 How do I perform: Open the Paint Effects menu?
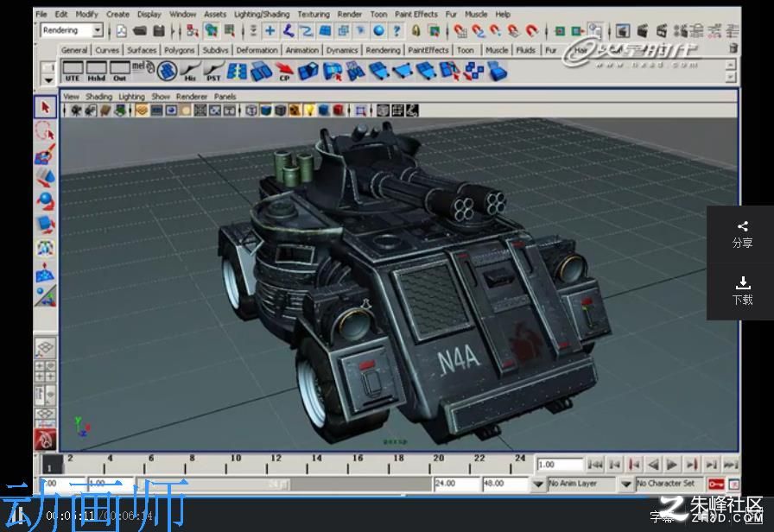point(416,15)
